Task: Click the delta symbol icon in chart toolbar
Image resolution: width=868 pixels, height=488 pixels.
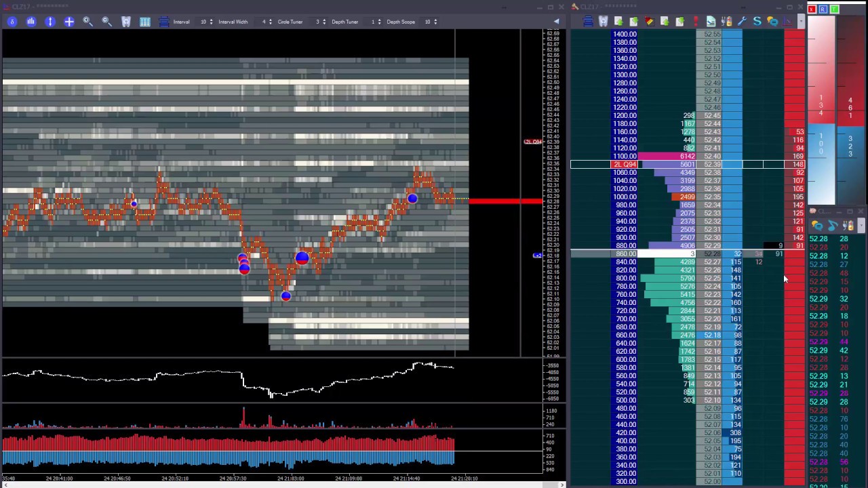Action: [12, 22]
